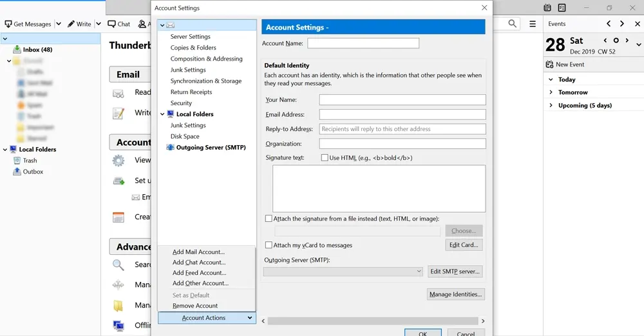This screenshot has width=644, height=336.
Task: Toggle the Account Actions dropdown
Action: [207, 317]
